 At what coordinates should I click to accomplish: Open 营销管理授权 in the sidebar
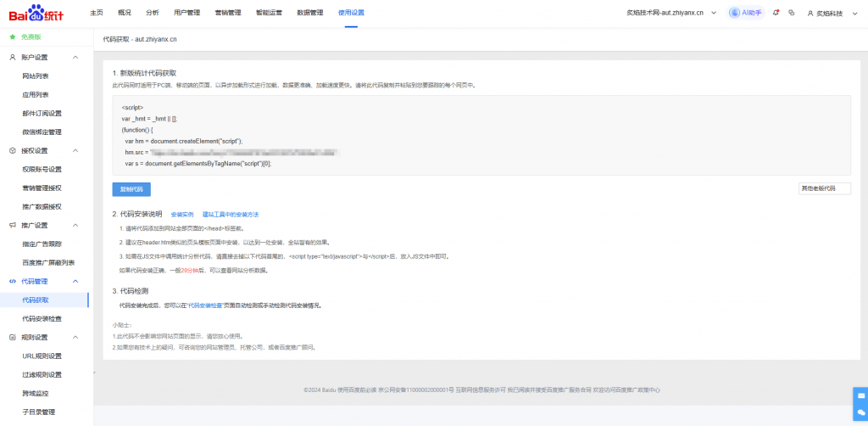pyautogui.click(x=42, y=188)
